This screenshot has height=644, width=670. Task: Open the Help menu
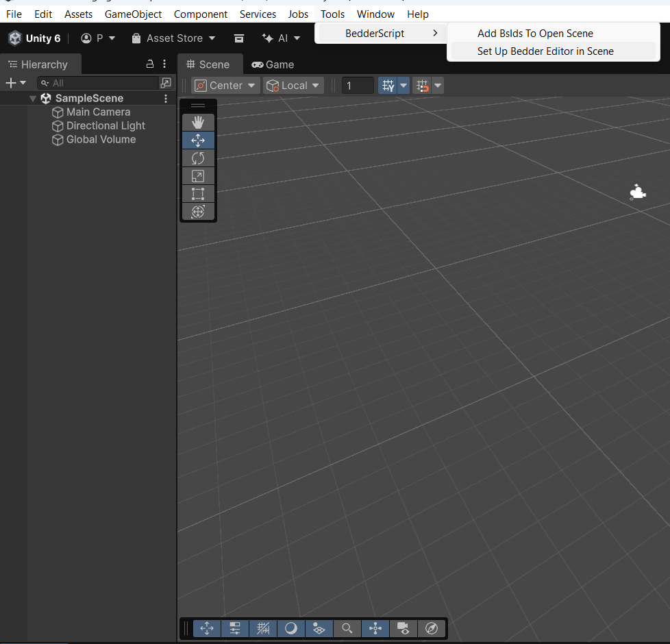[x=417, y=14]
